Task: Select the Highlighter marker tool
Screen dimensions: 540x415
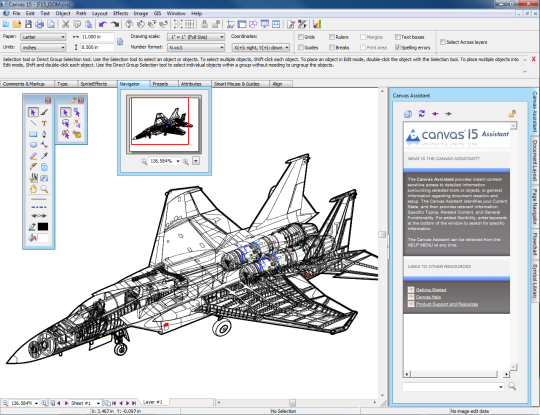Action: [33, 156]
